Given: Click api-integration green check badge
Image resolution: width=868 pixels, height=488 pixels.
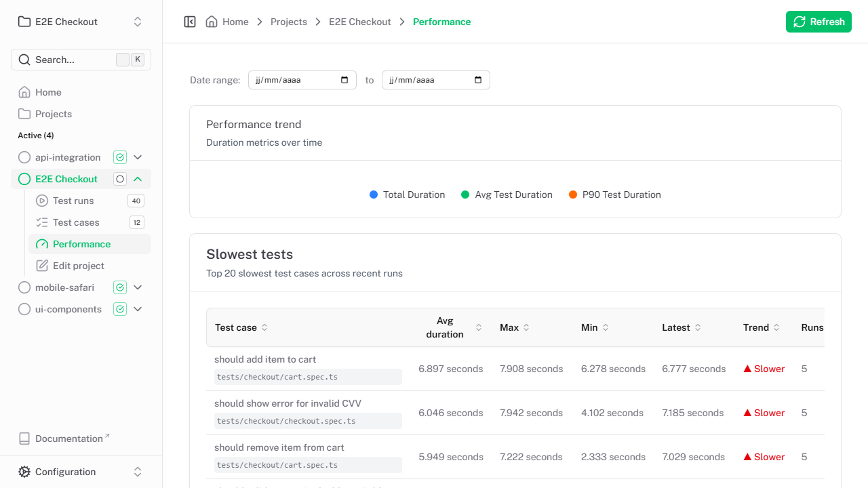Looking at the screenshot, I should point(120,157).
